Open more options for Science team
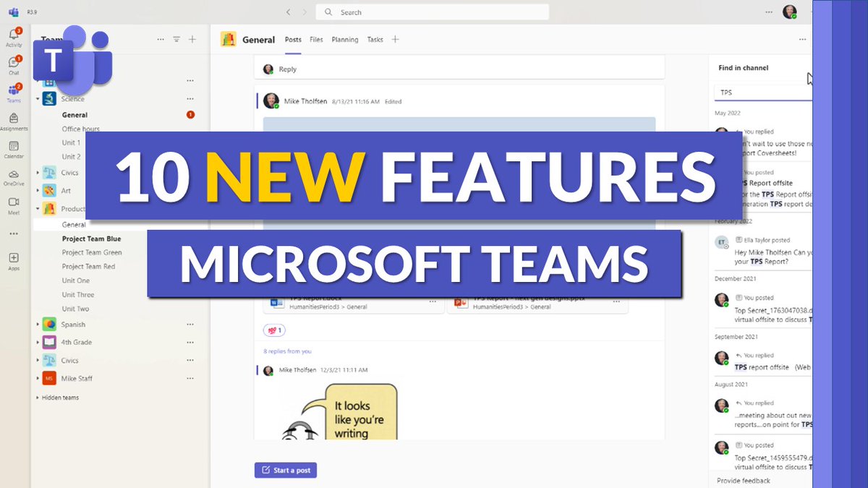868x488 pixels. point(190,99)
